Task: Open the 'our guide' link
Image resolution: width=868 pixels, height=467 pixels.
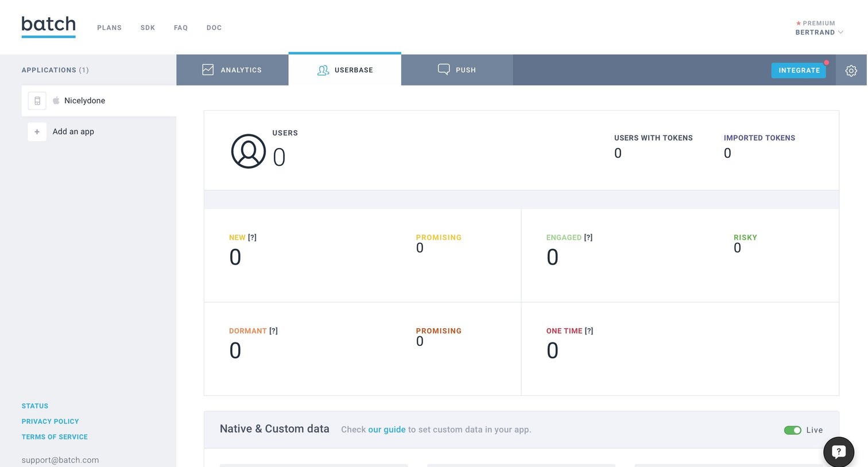Action: click(387, 430)
